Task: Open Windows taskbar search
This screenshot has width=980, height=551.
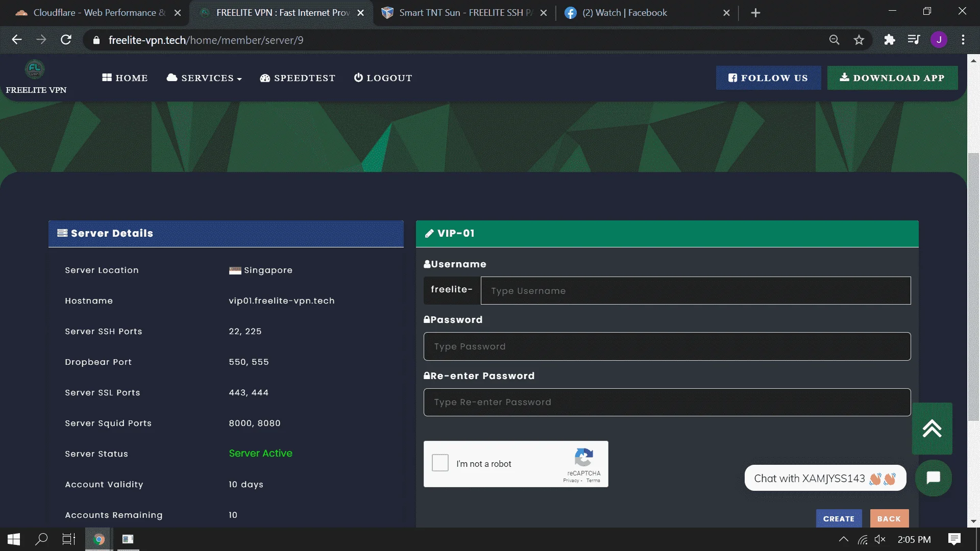Action: [x=41, y=539]
